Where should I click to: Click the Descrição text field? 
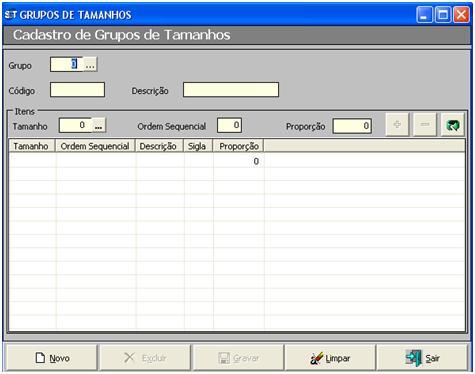(231, 90)
